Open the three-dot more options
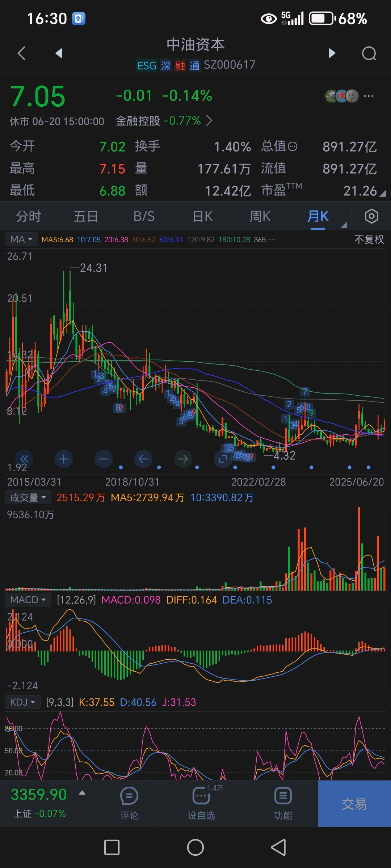Viewport: 391px width, 868px height. (369, 96)
